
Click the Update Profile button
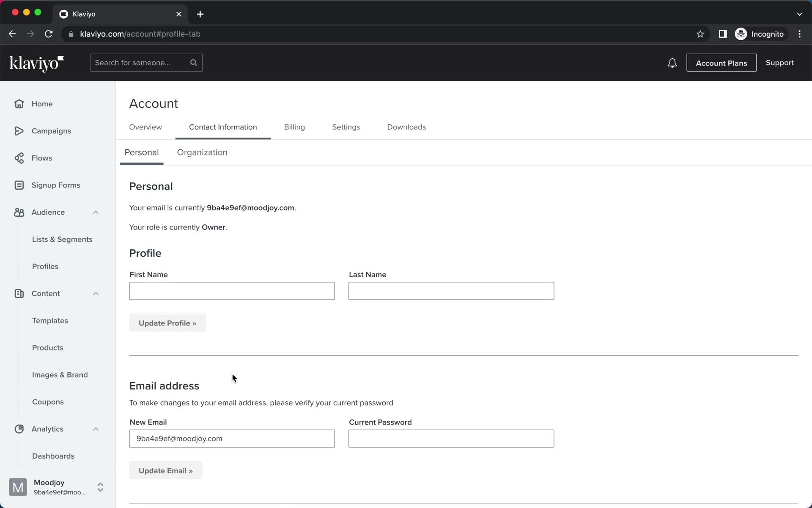pyautogui.click(x=167, y=323)
